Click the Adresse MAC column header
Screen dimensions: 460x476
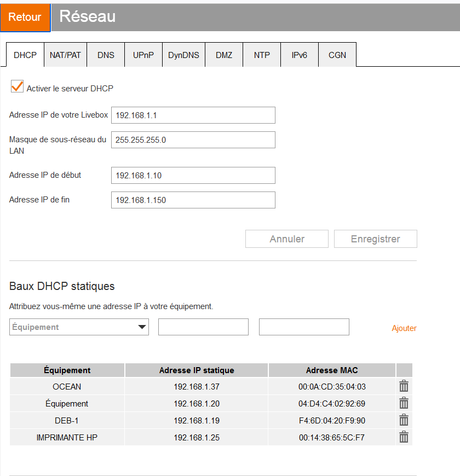[332, 370]
